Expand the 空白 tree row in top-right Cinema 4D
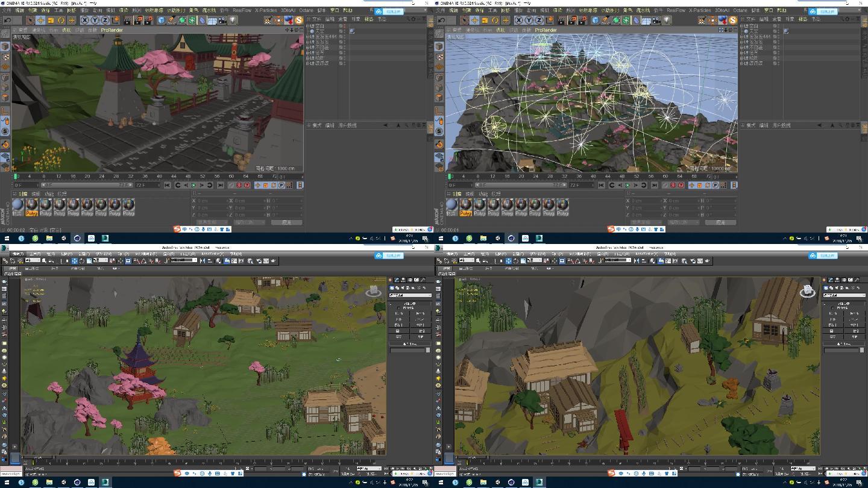This screenshot has height=488, width=868. pos(741,26)
